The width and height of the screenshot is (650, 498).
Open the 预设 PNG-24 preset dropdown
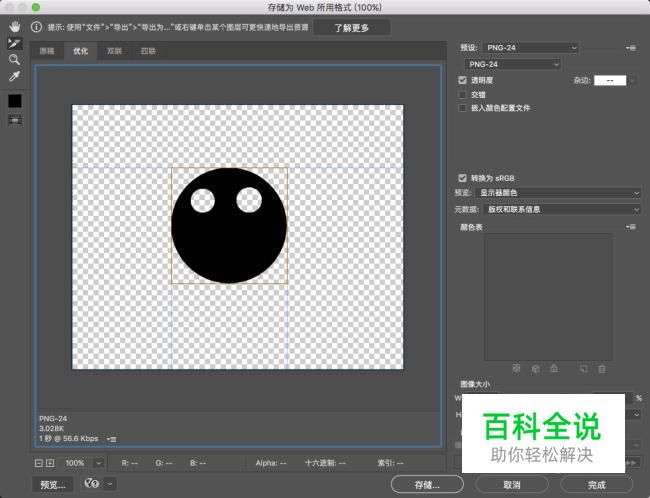(x=530, y=47)
